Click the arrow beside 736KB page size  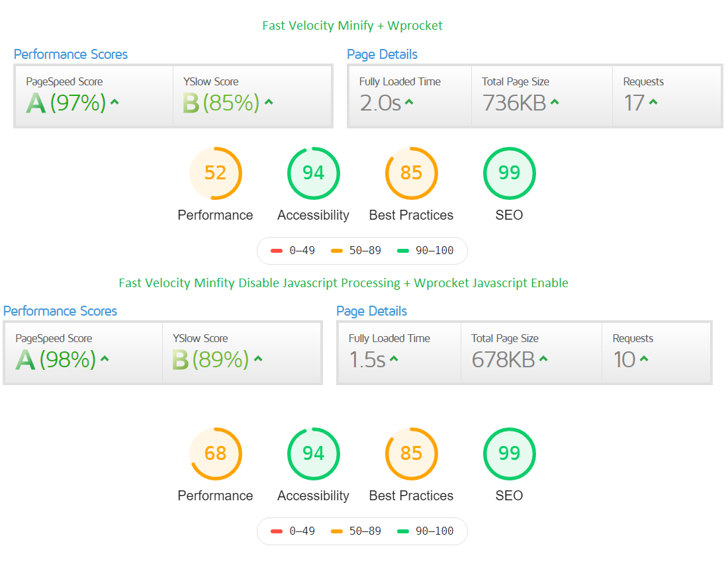pyautogui.click(x=555, y=102)
